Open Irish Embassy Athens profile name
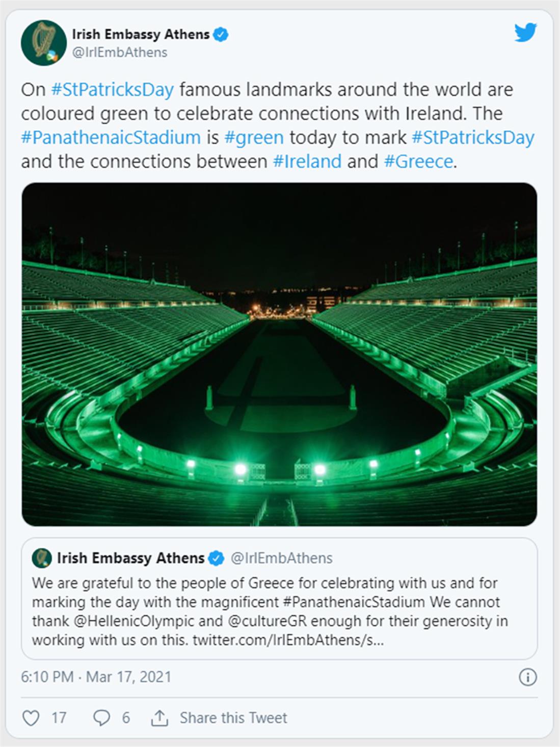The width and height of the screenshot is (560, 747). point(141,35)
